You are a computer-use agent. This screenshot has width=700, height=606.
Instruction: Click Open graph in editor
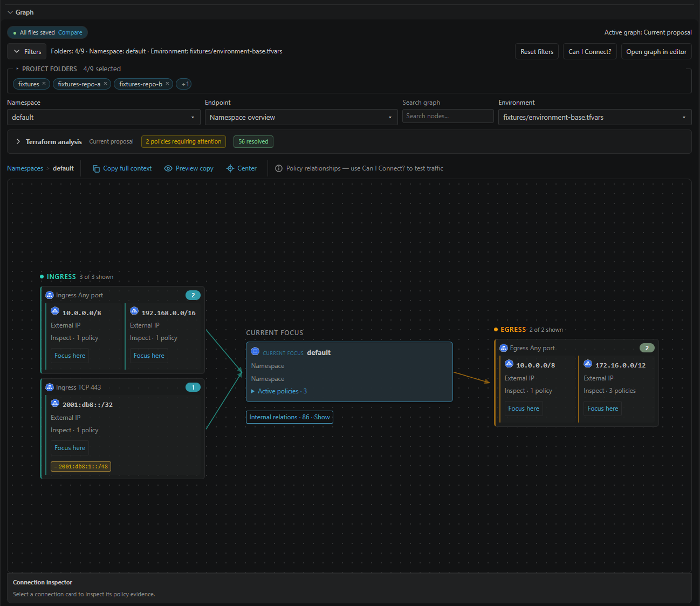pos(656,52)
